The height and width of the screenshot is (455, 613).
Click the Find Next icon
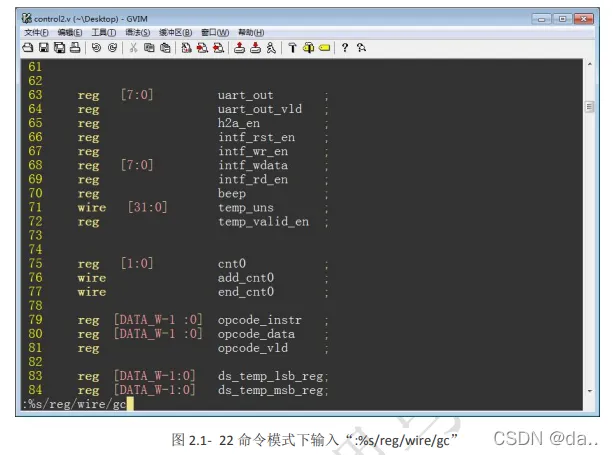(x=202, y=48)
